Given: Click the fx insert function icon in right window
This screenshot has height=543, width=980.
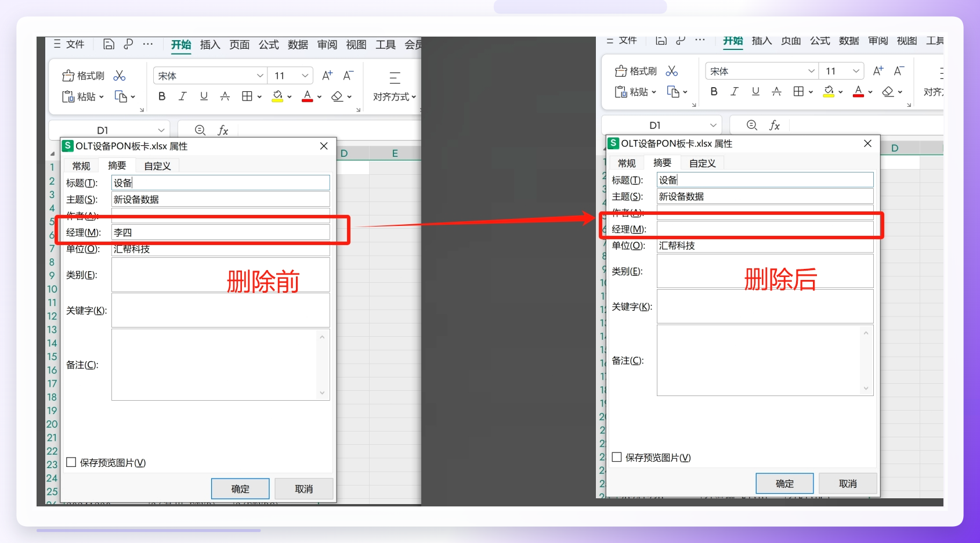Looking at the screenshot, I should (x=775, y=125).
